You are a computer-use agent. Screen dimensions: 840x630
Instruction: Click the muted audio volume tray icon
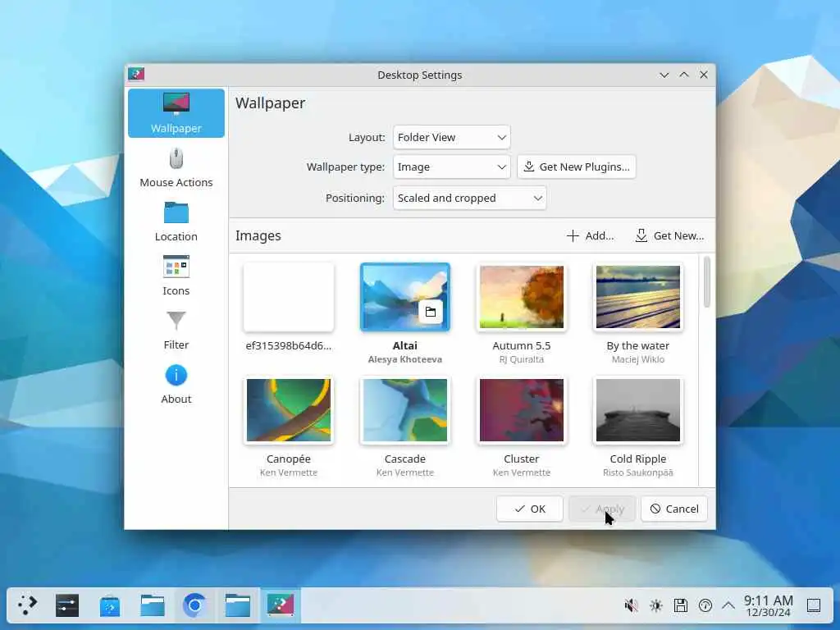[x=632, y=606]
